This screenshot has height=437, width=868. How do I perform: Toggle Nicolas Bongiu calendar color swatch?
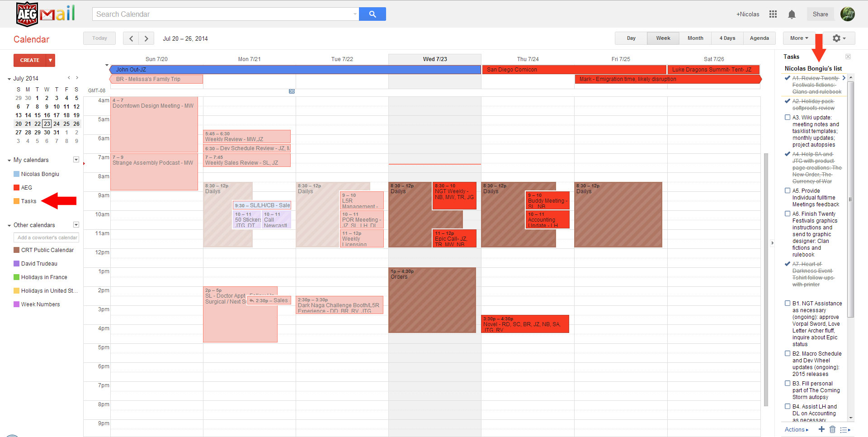point(17,174)
